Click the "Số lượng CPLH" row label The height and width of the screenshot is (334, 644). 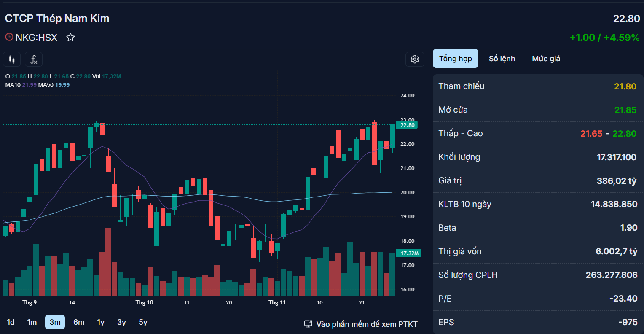[468, 275]
